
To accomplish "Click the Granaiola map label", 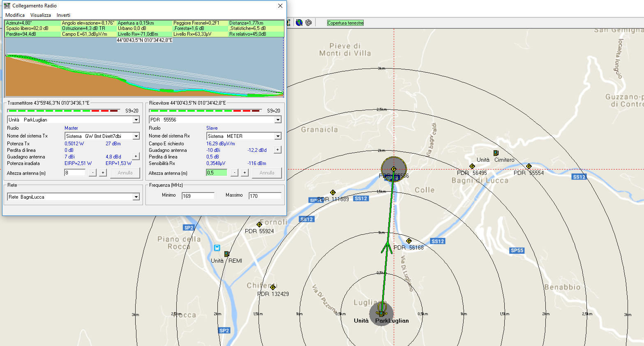I will coord(320,130).
